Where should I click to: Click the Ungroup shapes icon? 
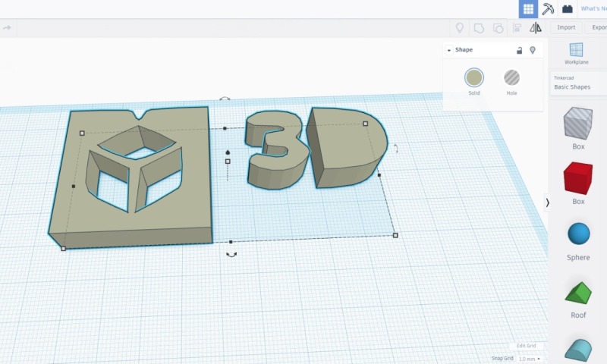point(498,28)
